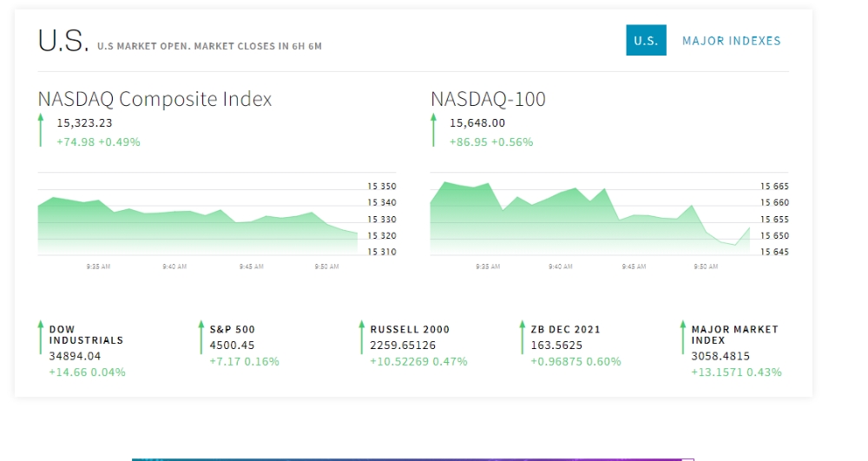Click the ZB Dec 2021 up arrow icon
Viewport: 868px width, 461px height.
[x=522, y=337]
